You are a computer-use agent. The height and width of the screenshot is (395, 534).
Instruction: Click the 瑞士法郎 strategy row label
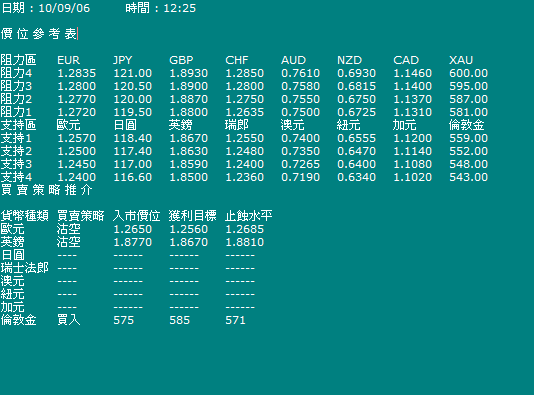[25, 268]
